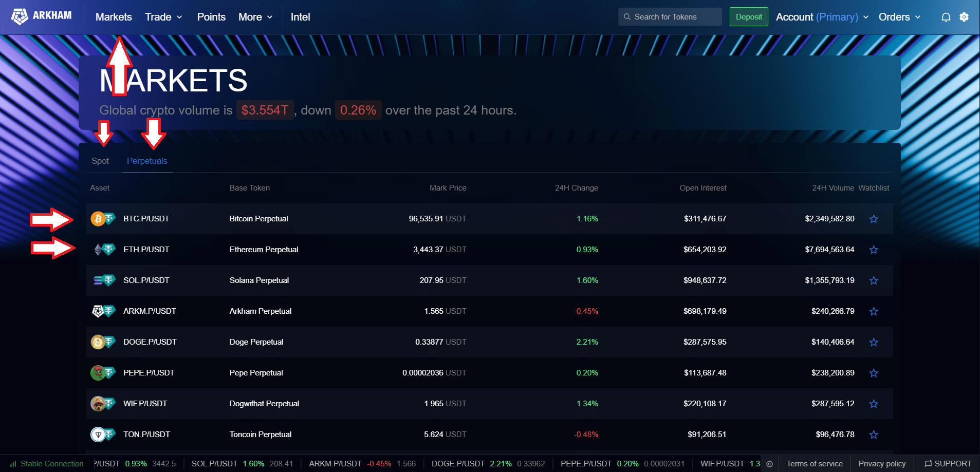Add DOGE.P/USDT to watchlist star
Viewport: 980px width, 472px height.
[874, 342]
